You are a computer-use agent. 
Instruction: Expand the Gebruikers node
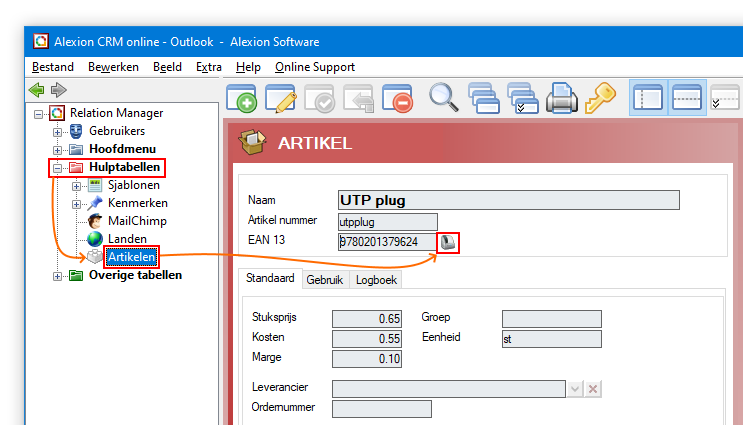(x=57, y=132)
